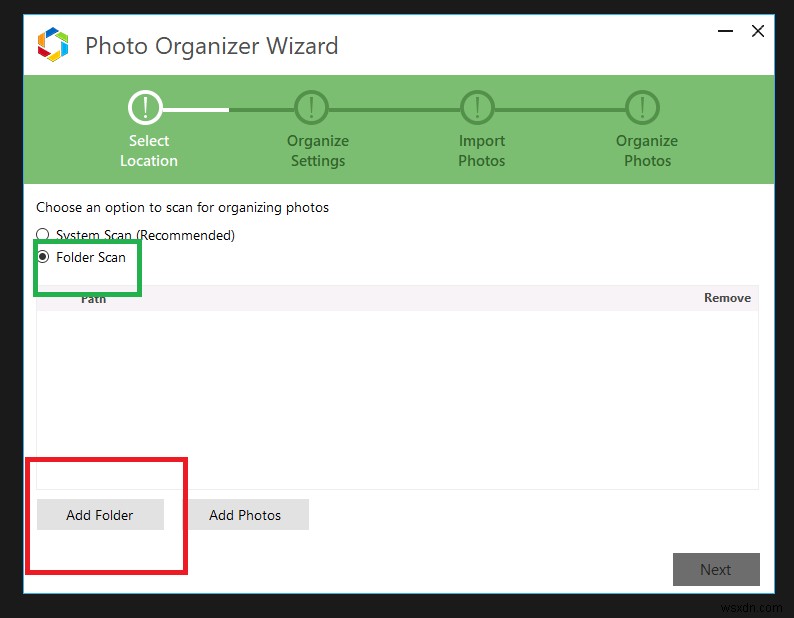Open the Organize Settings step label
Image resolution: width=794 pixels, height=618 pixels.
tap(318, 150)
